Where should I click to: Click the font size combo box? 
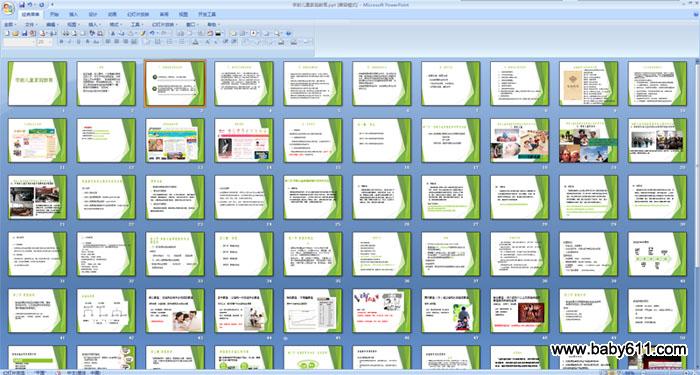click(x=44, y=42)
